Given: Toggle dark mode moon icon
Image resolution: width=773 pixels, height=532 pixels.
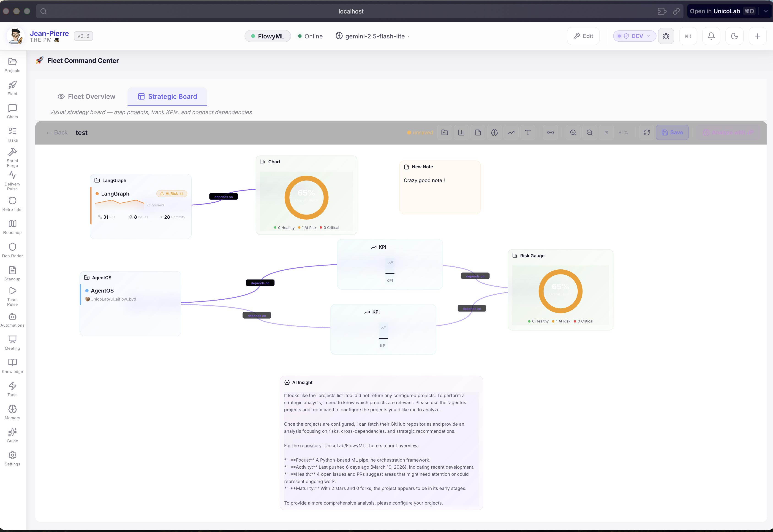Looking at the screenshot, I should click(x=734, y=36).
